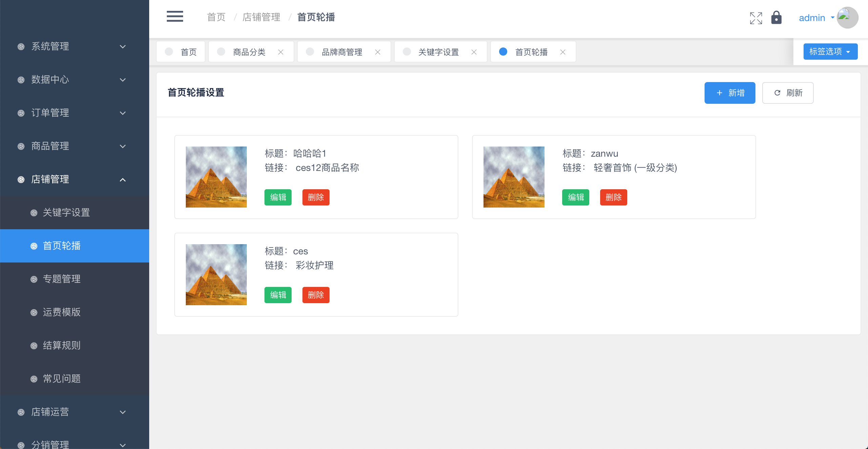Open 专题管理 in the sidebar
Image resolution: width=868 pixels, height=449 pixels.
[62, 279]
